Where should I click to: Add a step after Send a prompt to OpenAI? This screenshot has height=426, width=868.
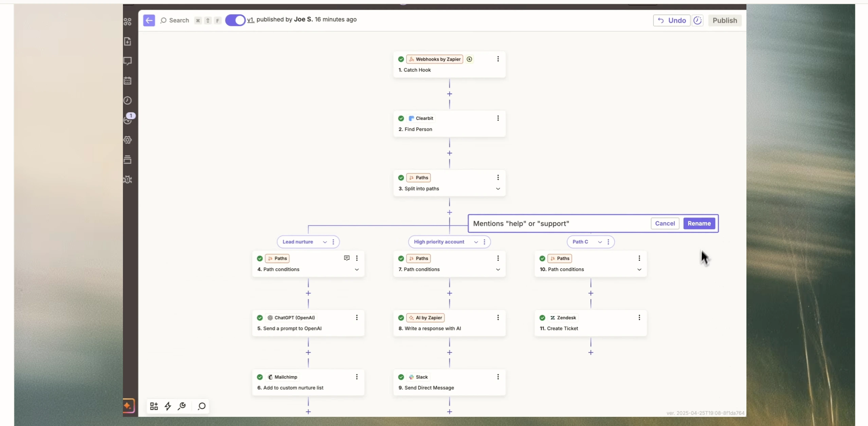pyautogui.click(x=308, y=353)
